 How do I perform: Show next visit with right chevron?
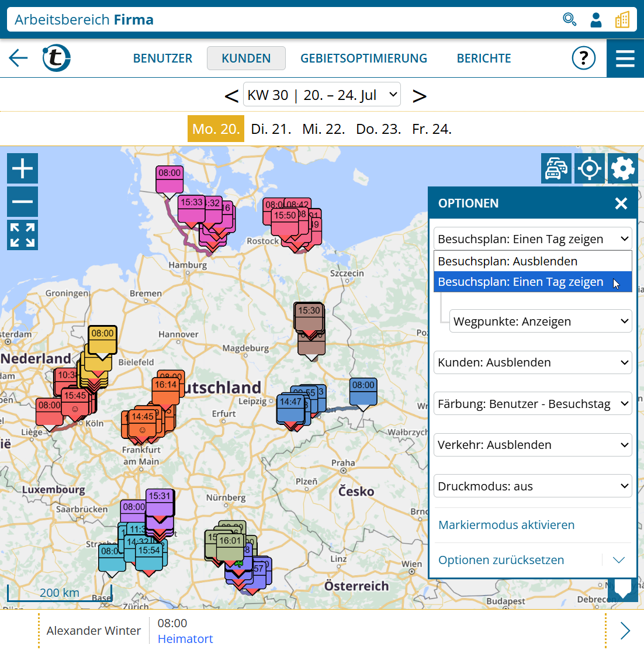(x=625, y=631)
